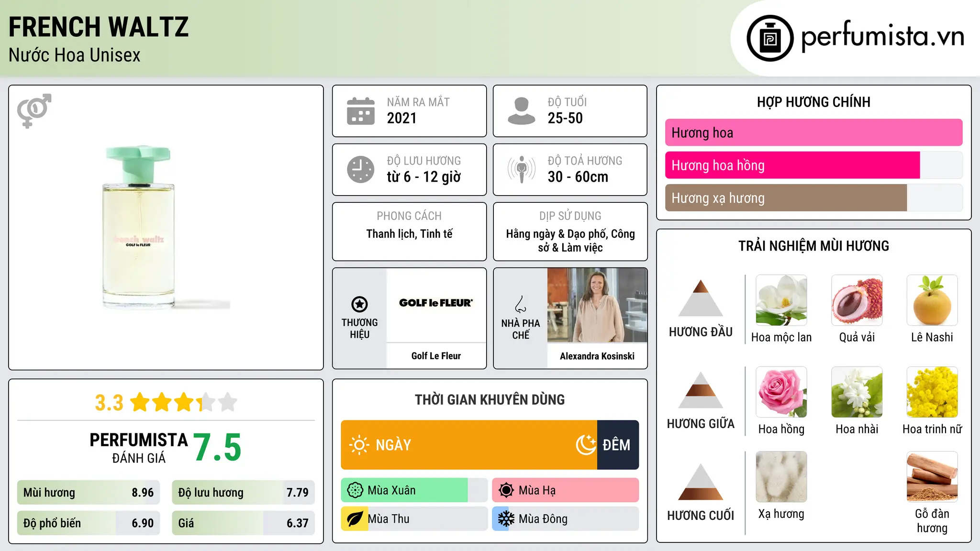The height and width of the screenshot is (551, 980).
Task: Click the perfumista.vn site name
Action: point(883,36)
